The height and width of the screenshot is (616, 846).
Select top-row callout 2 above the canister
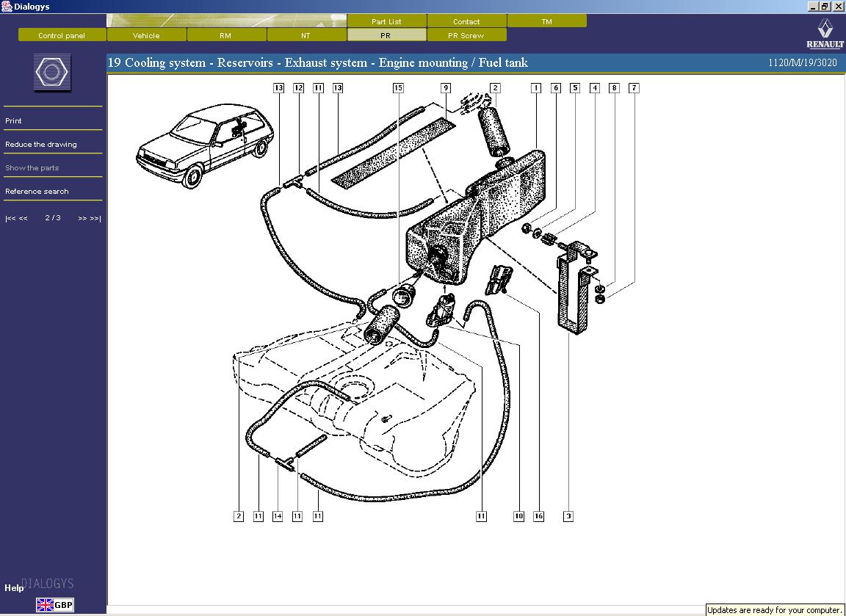(x=495, y=88)
